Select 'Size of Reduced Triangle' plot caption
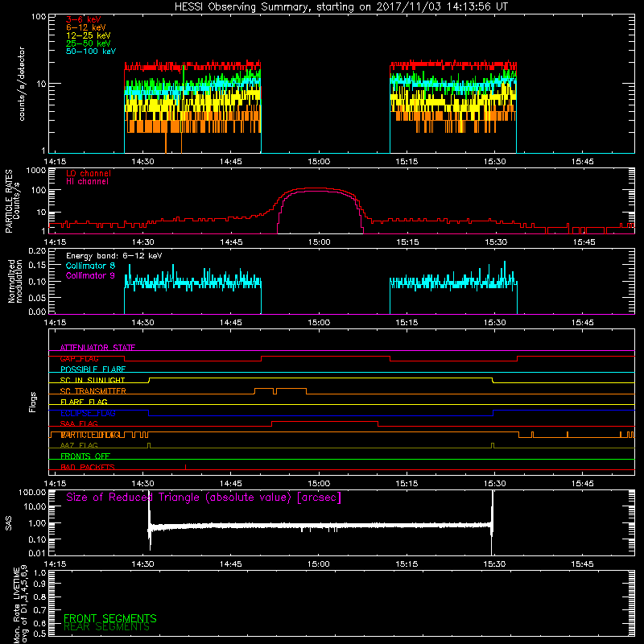This screenshot has height=644, width=644. [204, 497]
